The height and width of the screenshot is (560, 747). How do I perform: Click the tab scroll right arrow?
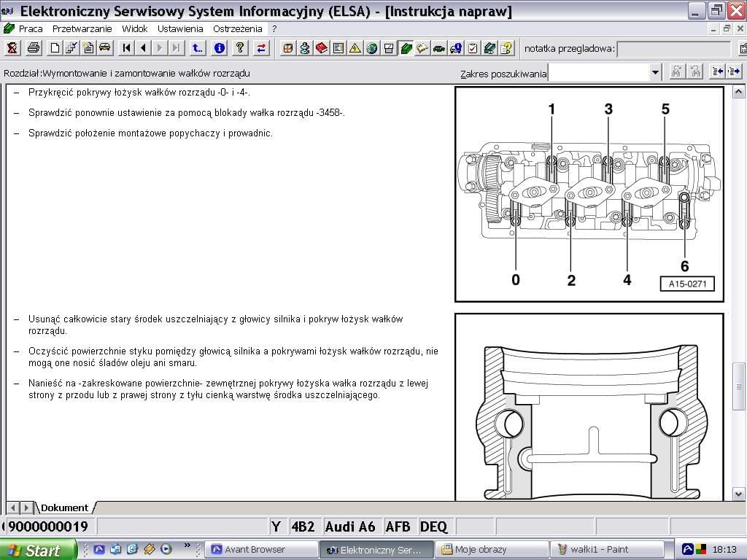point(27,507)
